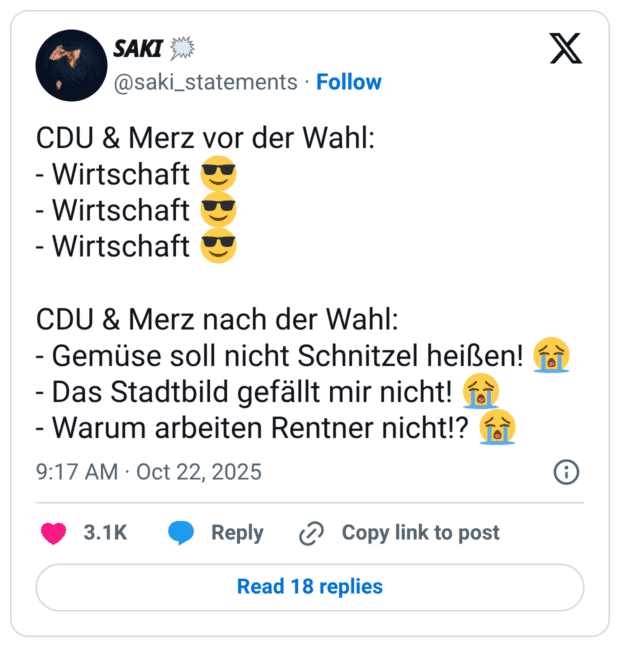Click the crying emoji after the Stadtbild line
The height and width of the screenshot is (647, 620).
(x=482, y=390)
